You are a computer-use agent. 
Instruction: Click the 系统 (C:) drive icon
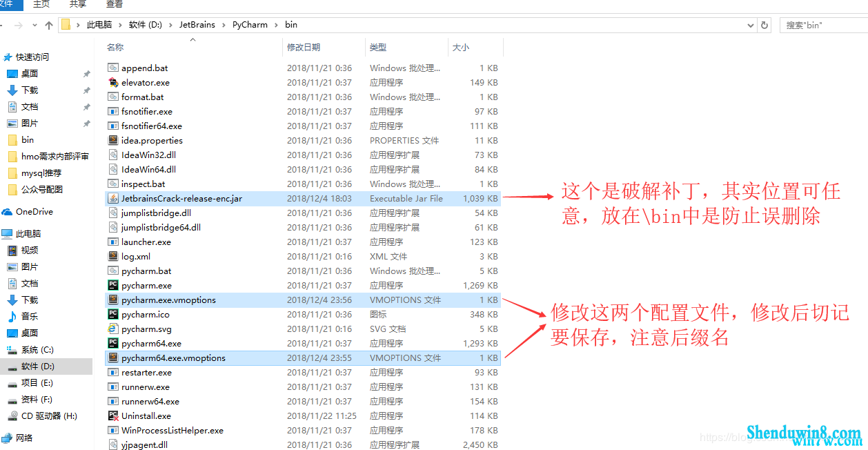point(12,349)
